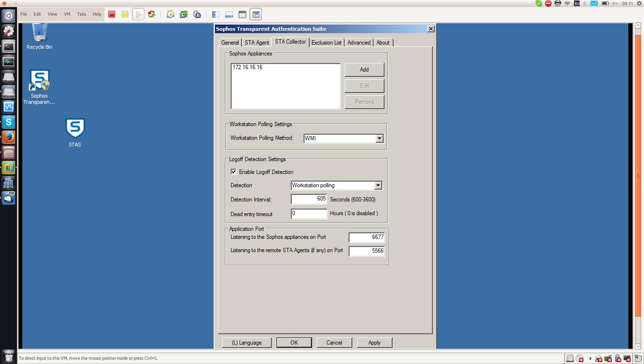Click the yellow suspend VM toolbar icon
The width and height of the screenshot is (644, 364).
(125, 14)
